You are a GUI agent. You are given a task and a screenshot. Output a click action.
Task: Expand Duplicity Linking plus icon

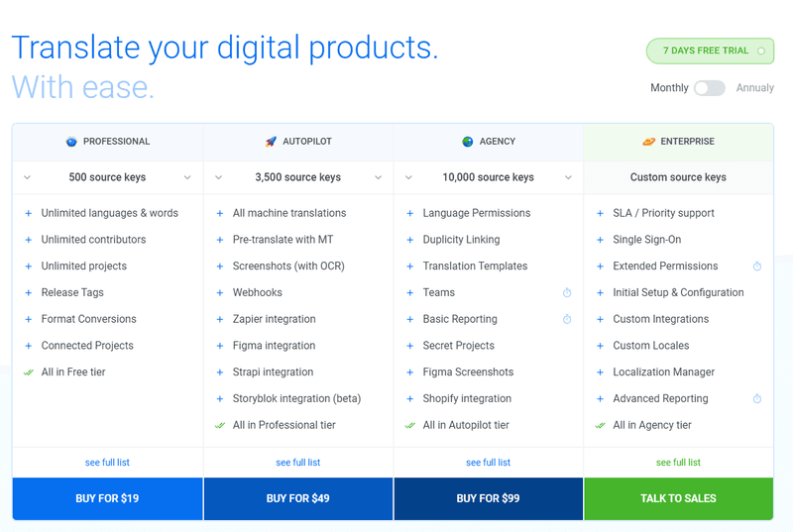409,240
